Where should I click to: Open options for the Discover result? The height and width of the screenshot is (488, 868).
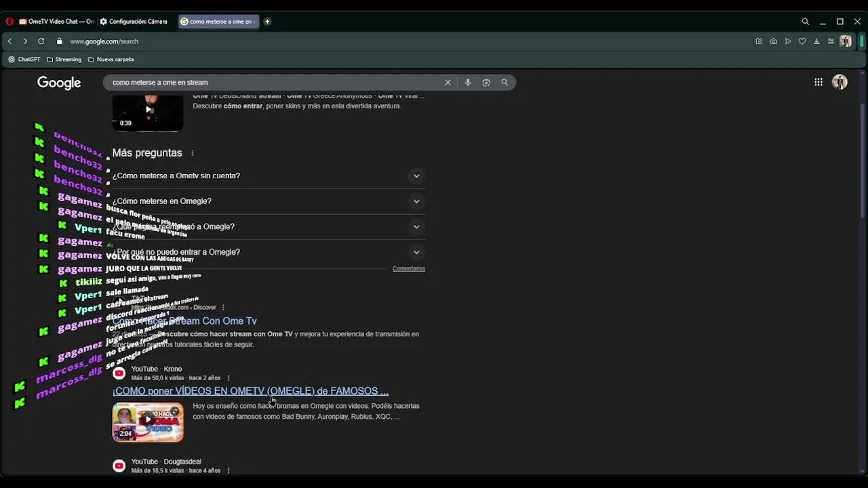[223, 307]
